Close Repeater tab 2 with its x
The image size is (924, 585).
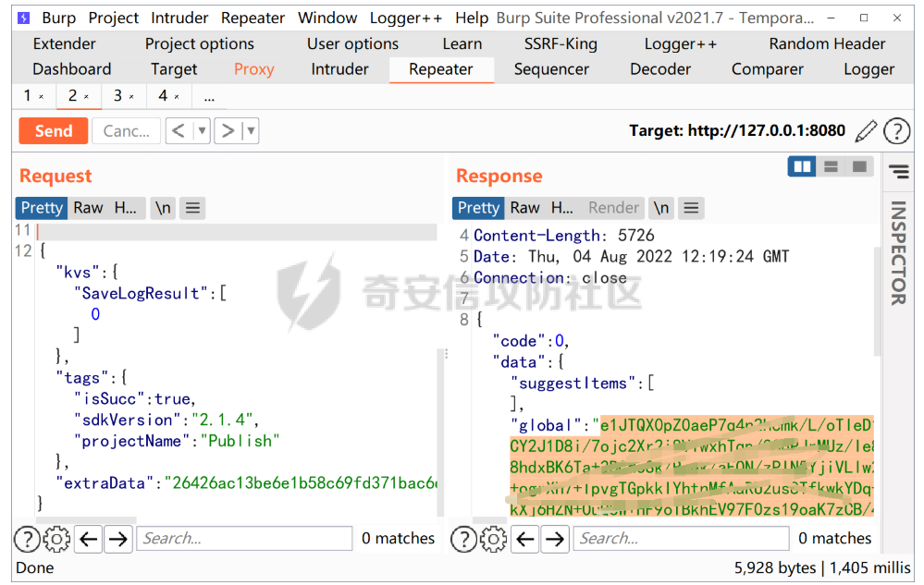click(86, 96)
